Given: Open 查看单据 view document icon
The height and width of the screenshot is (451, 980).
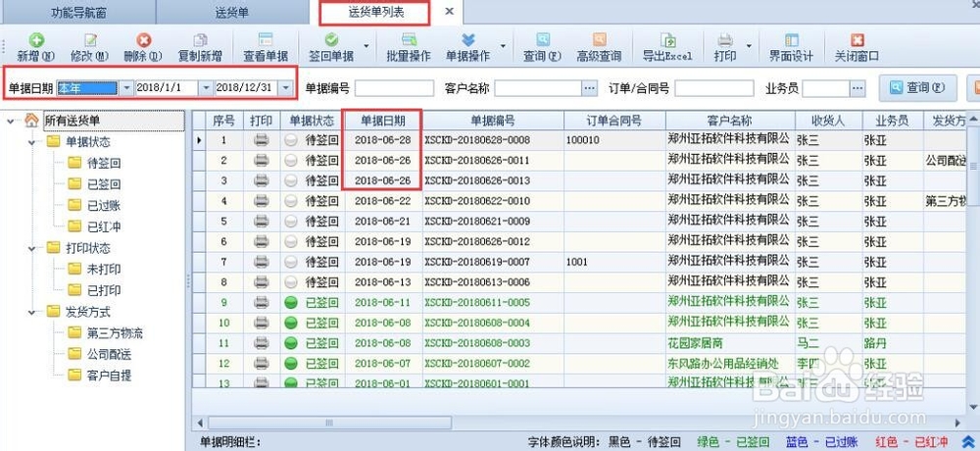Looking at the screenshot, I should pyautogui.click(x=266, y=40).
